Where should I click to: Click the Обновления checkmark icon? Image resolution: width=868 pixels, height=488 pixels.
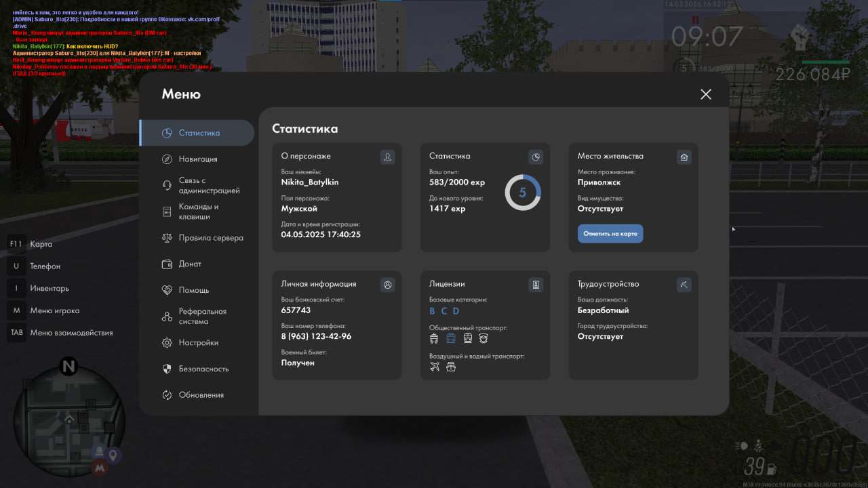tap(167, 395)
